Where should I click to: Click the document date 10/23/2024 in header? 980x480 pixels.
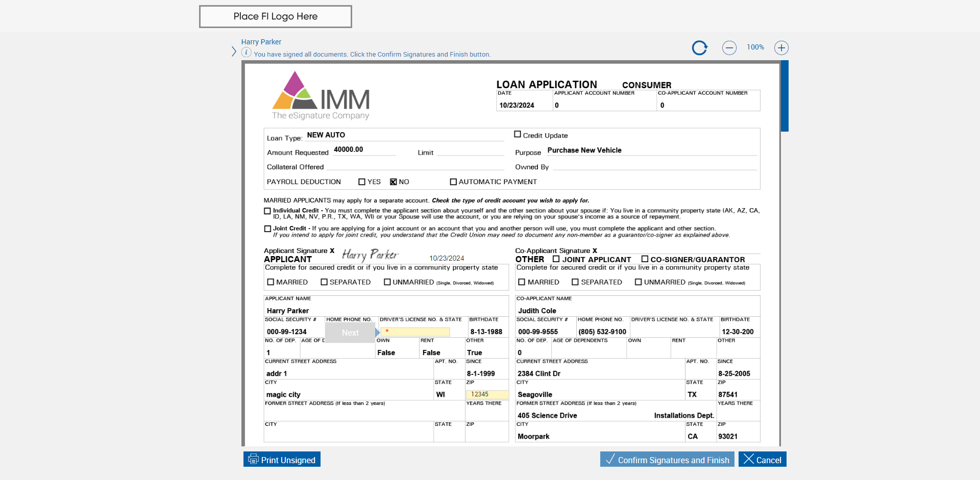[517, 105]
